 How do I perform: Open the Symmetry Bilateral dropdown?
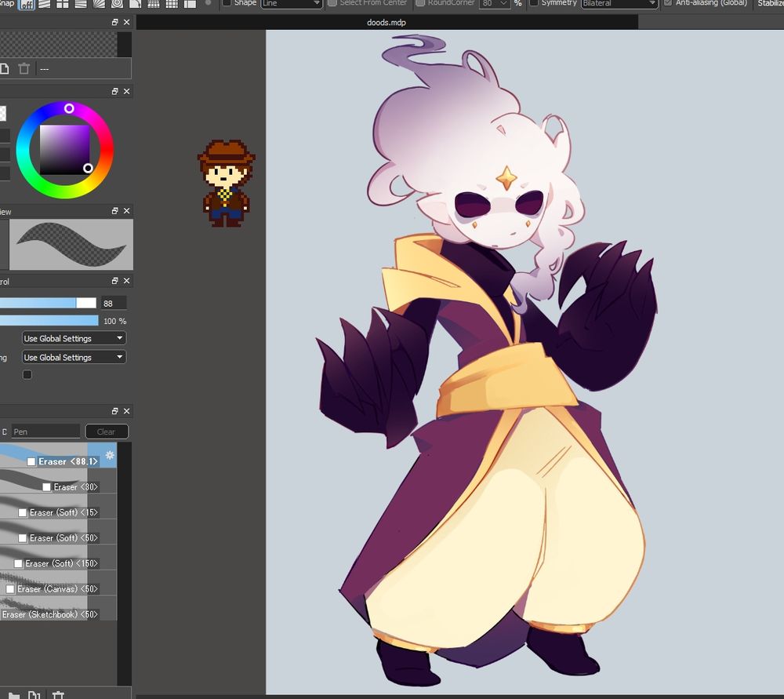click(619, 3)
